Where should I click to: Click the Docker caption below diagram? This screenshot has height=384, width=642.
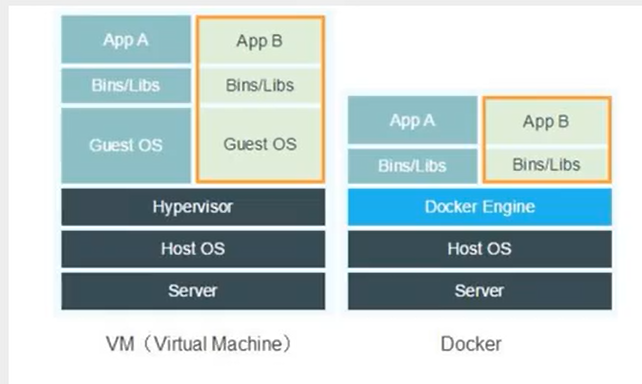pos(471,344)
